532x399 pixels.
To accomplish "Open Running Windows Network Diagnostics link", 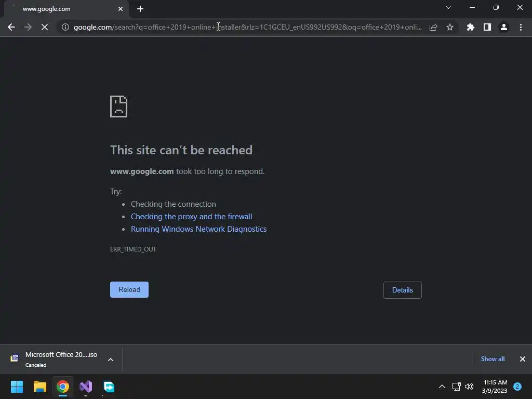I will [x=199, y=229].
